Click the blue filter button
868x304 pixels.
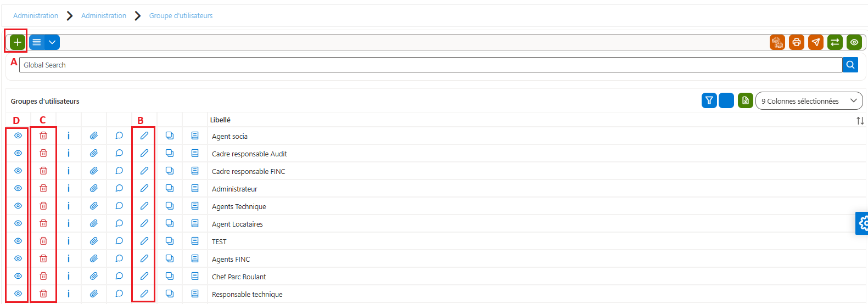click(x=709, y=100)
